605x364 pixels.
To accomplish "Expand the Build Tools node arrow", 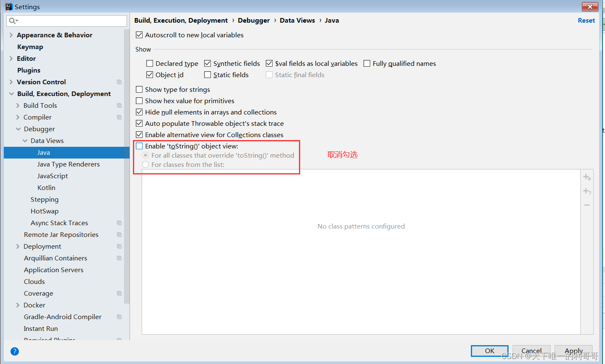I will 18,105.
